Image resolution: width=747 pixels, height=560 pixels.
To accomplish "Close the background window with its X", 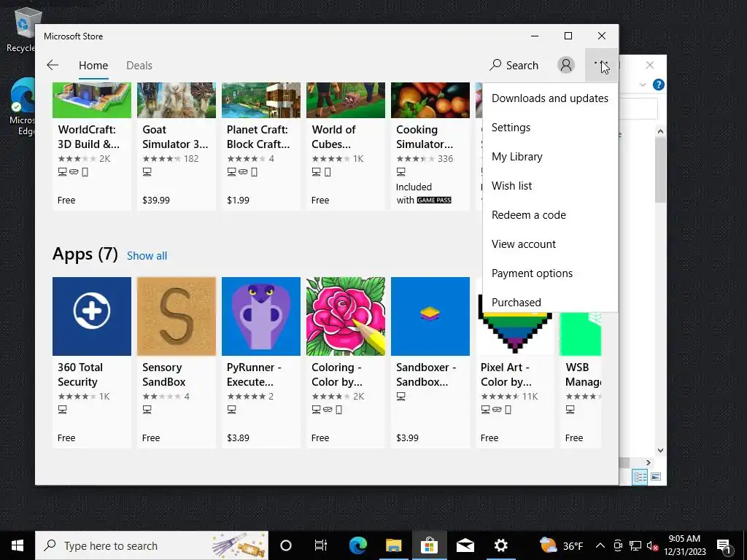I will (650, 65).
